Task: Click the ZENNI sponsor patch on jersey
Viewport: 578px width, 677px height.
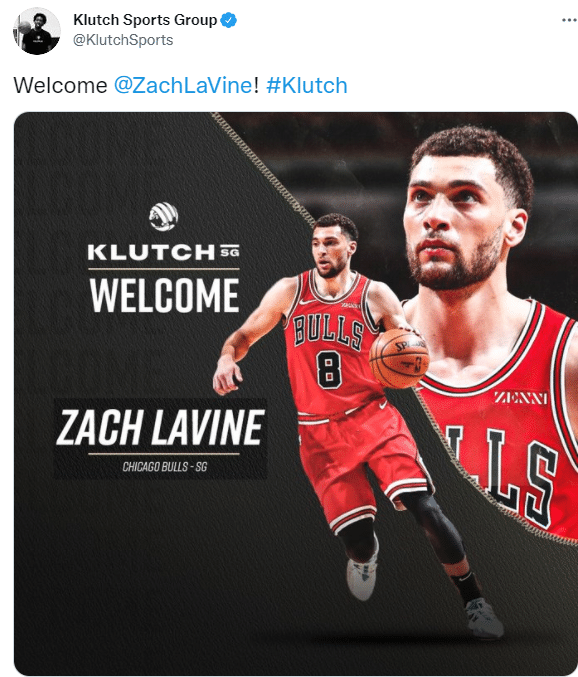Action: coord(521,397)
